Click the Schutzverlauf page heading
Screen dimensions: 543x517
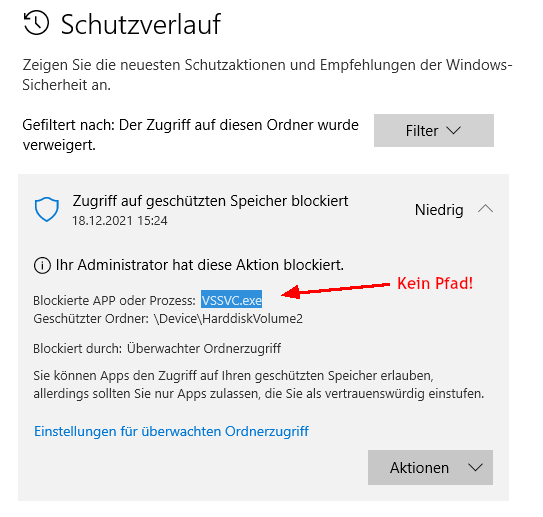coord(141,24)
